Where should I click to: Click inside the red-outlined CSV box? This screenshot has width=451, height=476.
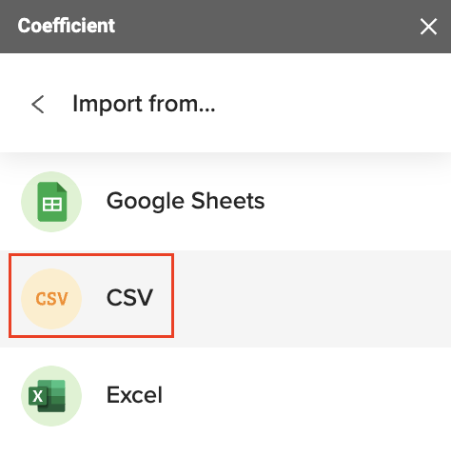[x=91, y=295]
